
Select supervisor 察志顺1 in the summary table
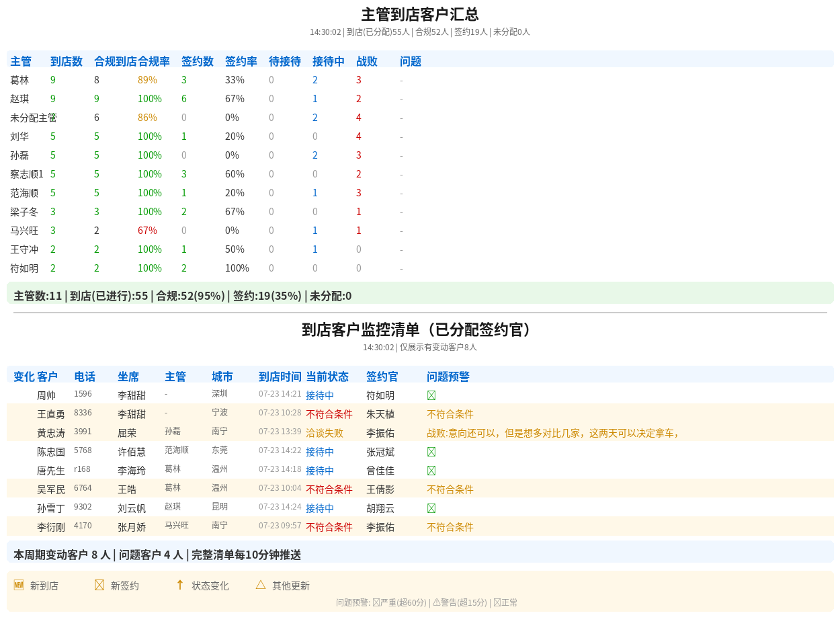[x=27, y=174]
